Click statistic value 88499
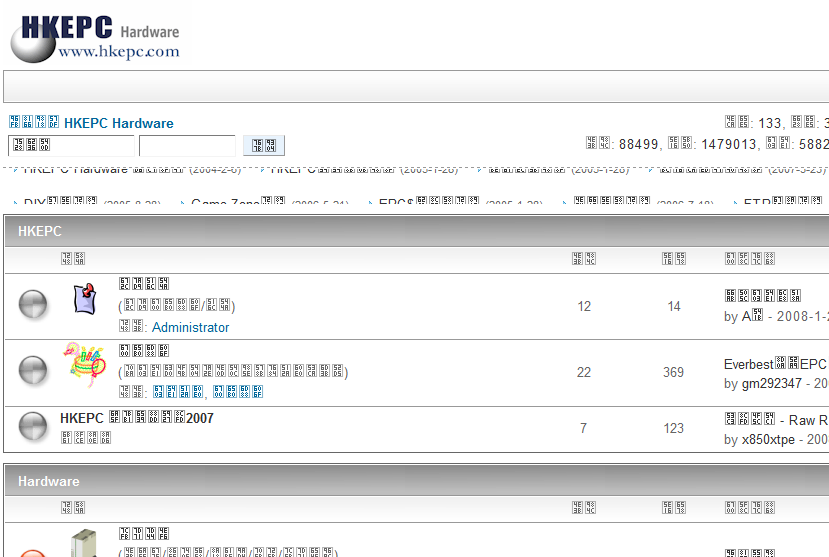The image size is (829, 557). [638, 144]
